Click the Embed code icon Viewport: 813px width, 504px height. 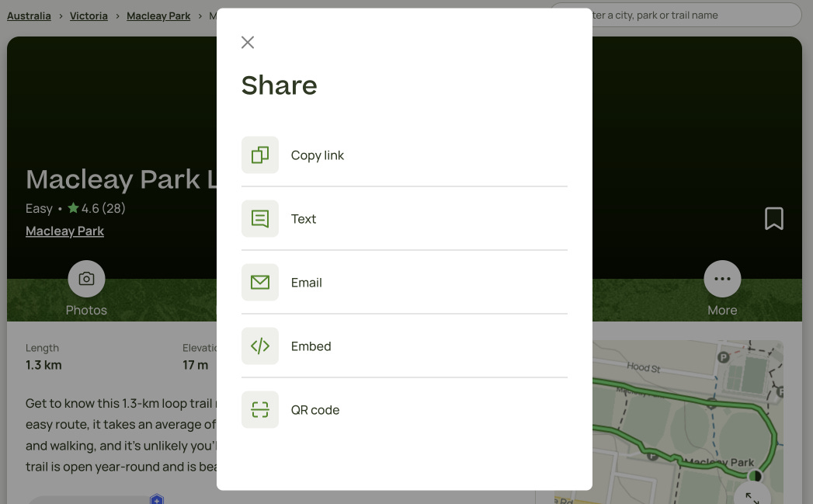point(260,346)
